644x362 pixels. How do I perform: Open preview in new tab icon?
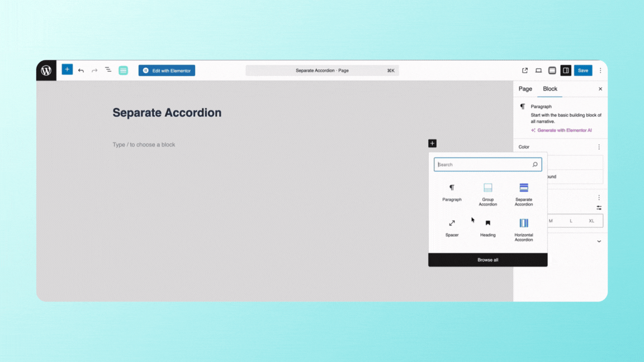tap(525, 70)
